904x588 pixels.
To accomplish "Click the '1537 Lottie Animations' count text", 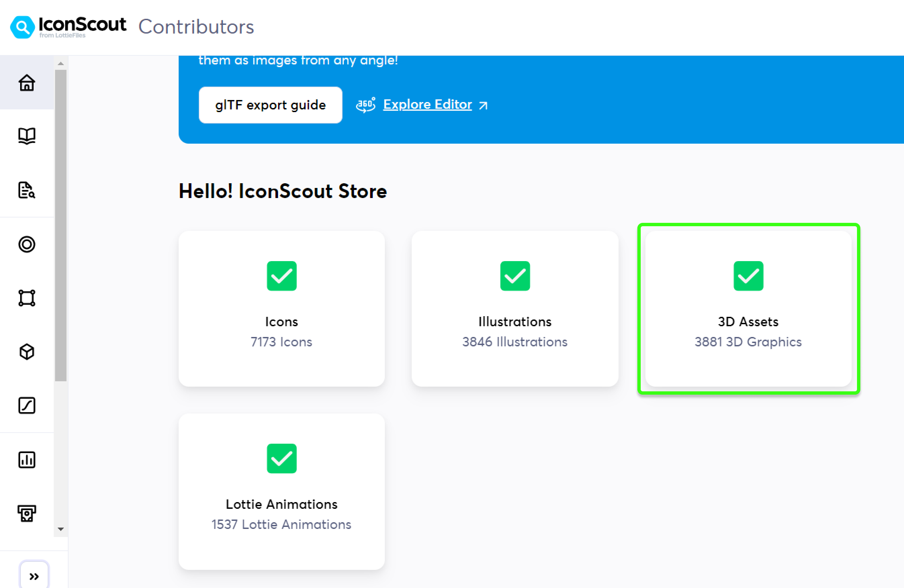I will [281, 525].
